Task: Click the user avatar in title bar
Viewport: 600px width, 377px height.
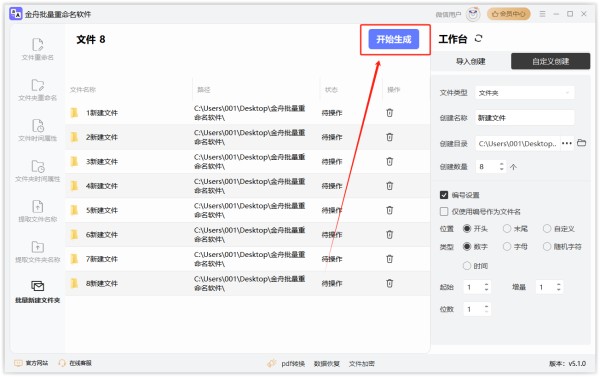Action: click(x=473, y=14)
